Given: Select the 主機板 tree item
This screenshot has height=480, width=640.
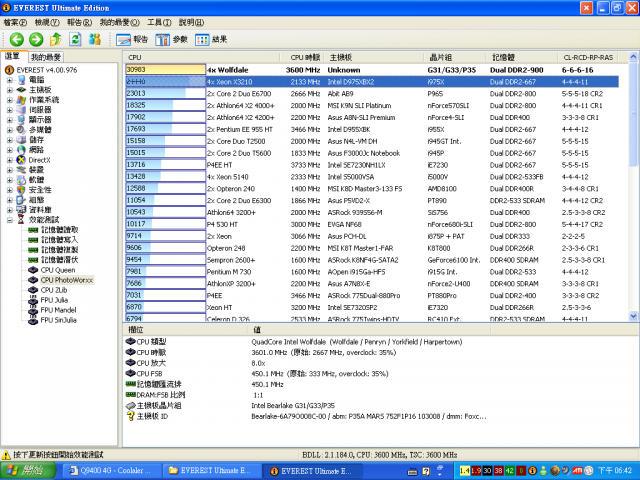Looking at the screenshot, I should 40,90.
